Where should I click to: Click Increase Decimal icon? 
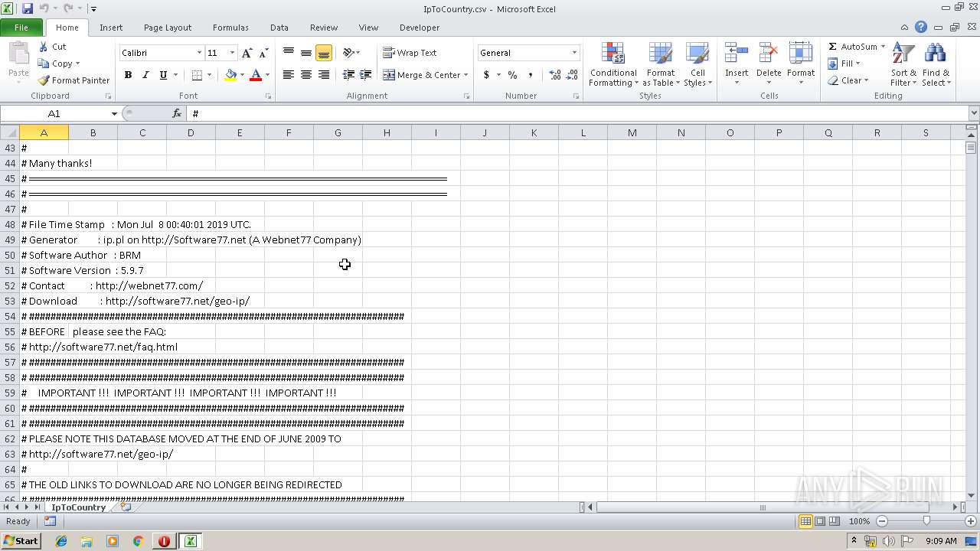click(554, 75)
